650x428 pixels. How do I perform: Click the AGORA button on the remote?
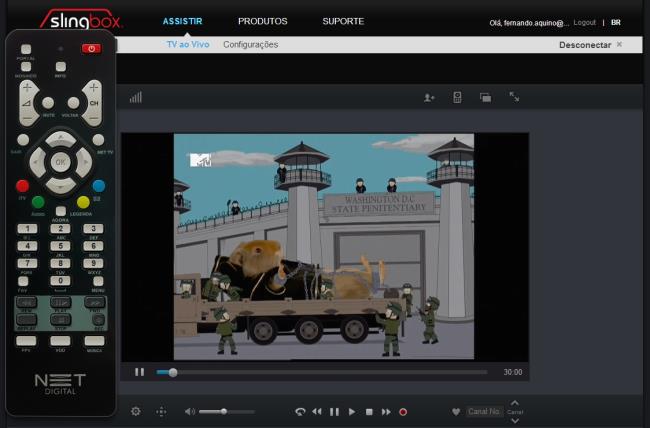click(61, 211)
